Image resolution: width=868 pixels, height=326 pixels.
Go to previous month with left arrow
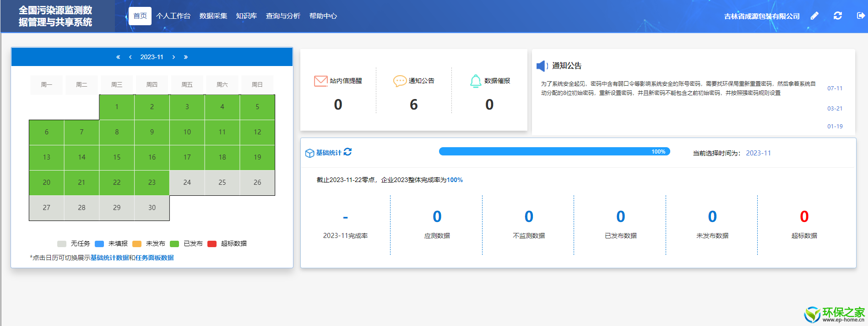coord(130,57)
